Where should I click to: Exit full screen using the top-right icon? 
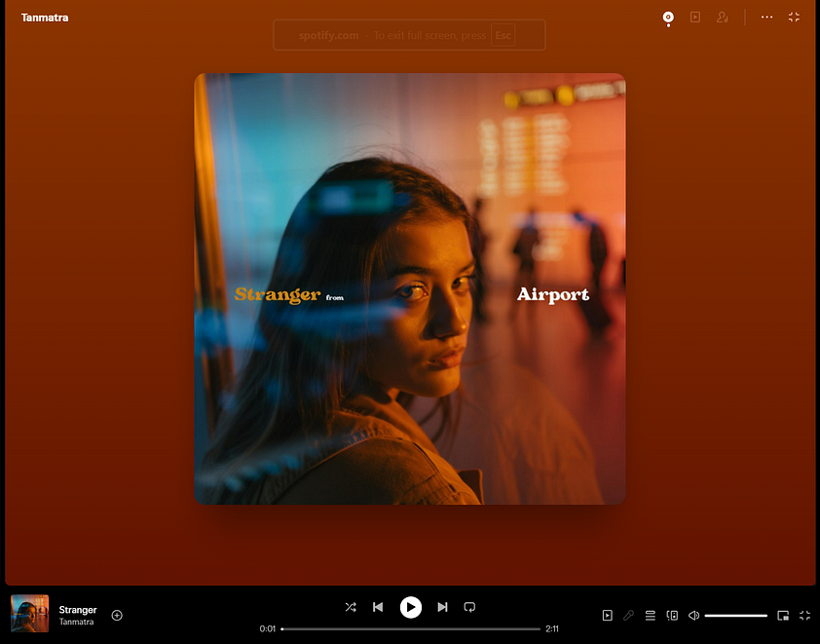coord(794,18)
